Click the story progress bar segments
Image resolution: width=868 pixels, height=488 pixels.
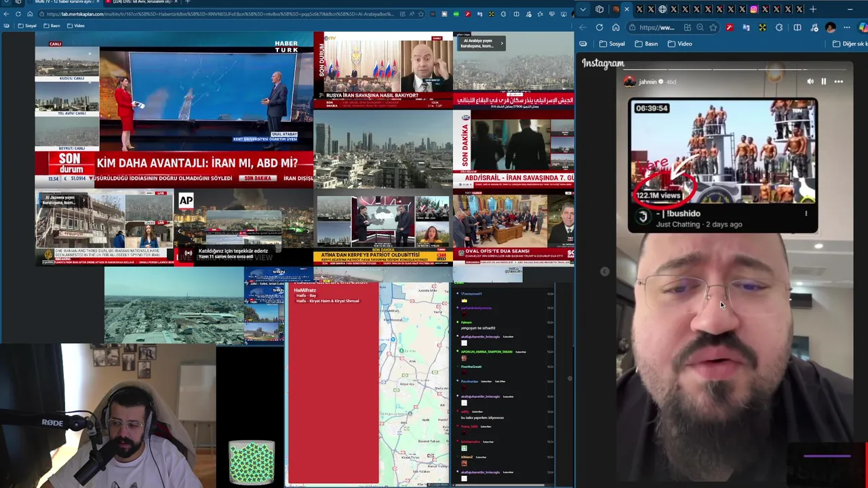pos(736,69)
